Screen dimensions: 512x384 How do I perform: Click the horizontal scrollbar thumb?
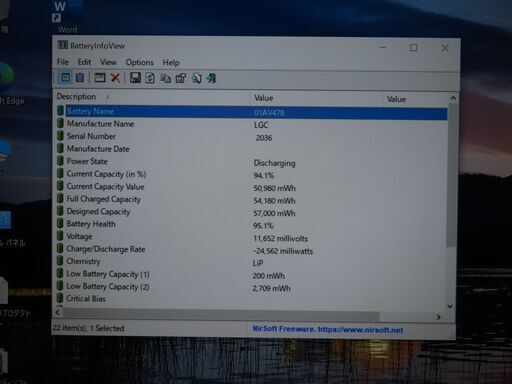tap(221, 314)
